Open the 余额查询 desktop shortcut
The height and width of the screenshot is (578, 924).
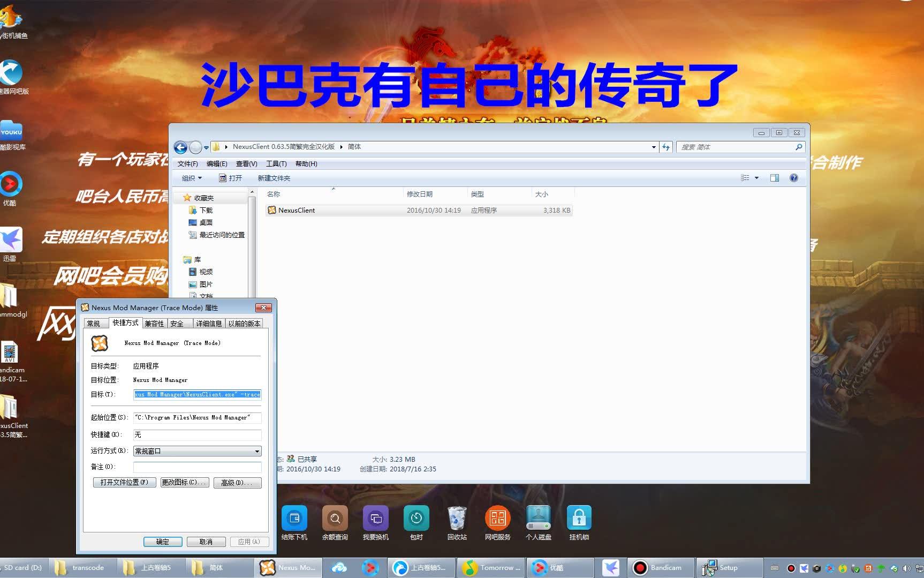[335, 522]
